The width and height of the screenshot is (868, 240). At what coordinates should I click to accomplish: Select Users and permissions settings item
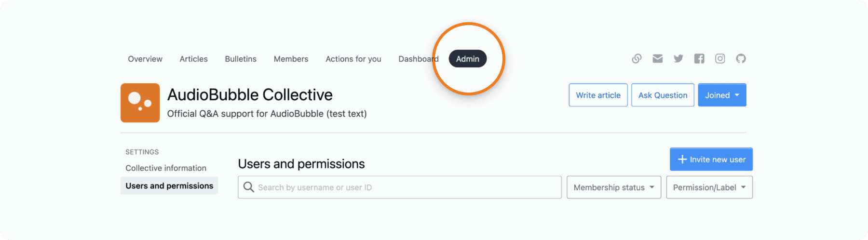coord(169,186)
